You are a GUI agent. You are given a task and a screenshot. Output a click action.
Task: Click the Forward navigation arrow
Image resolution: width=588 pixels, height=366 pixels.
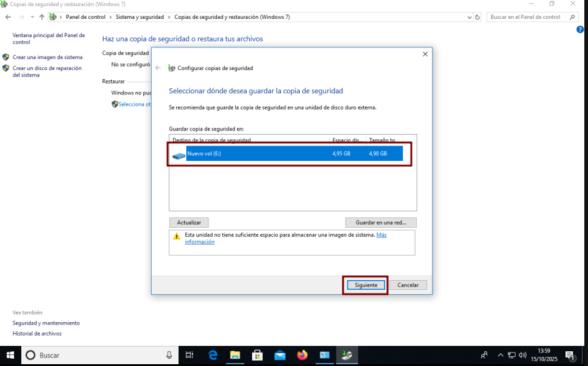tap(21, 17)
